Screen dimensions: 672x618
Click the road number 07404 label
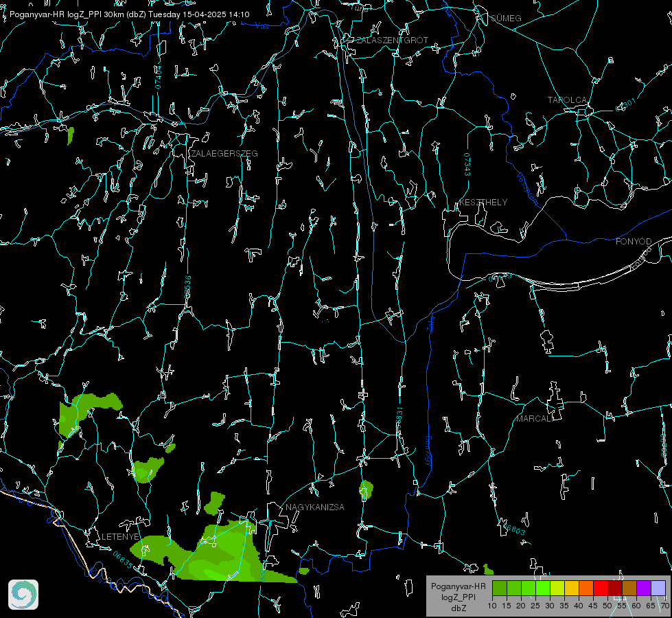point(158,77)
